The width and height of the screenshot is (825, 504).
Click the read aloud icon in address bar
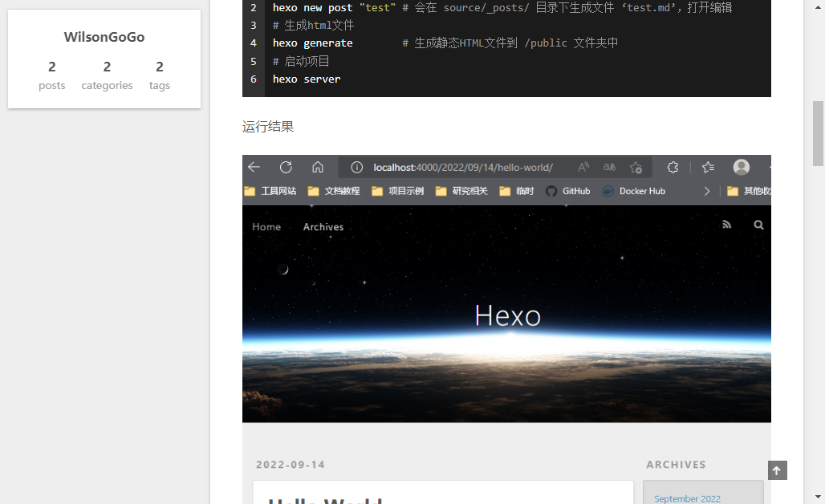pyautogui.click(x=583, y=167)
